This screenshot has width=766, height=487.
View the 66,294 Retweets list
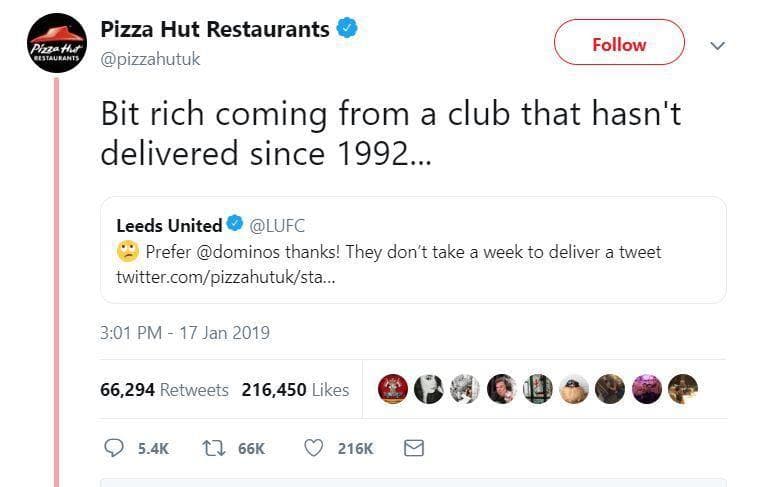point(164,390)
